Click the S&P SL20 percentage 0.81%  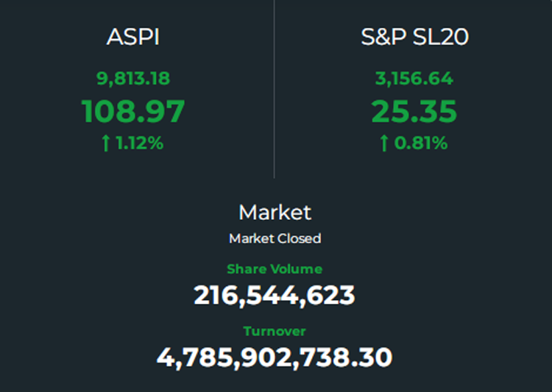coord(421,143)
